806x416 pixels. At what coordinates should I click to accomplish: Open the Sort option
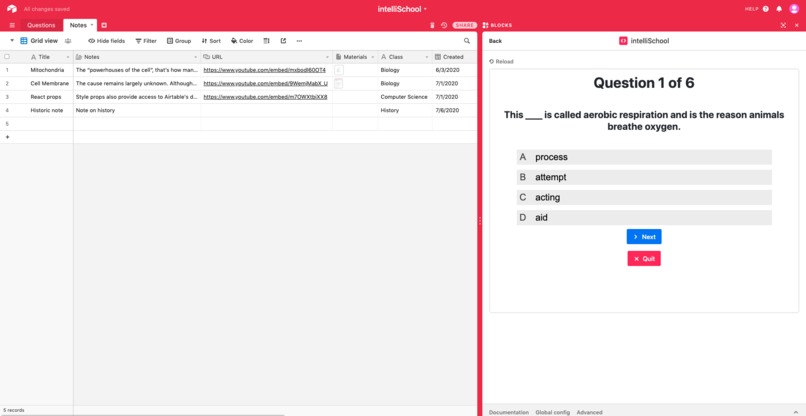click(211, 41)
